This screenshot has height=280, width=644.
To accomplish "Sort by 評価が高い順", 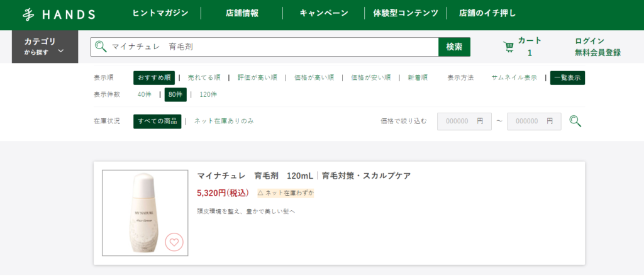I will tap(257, 78).
